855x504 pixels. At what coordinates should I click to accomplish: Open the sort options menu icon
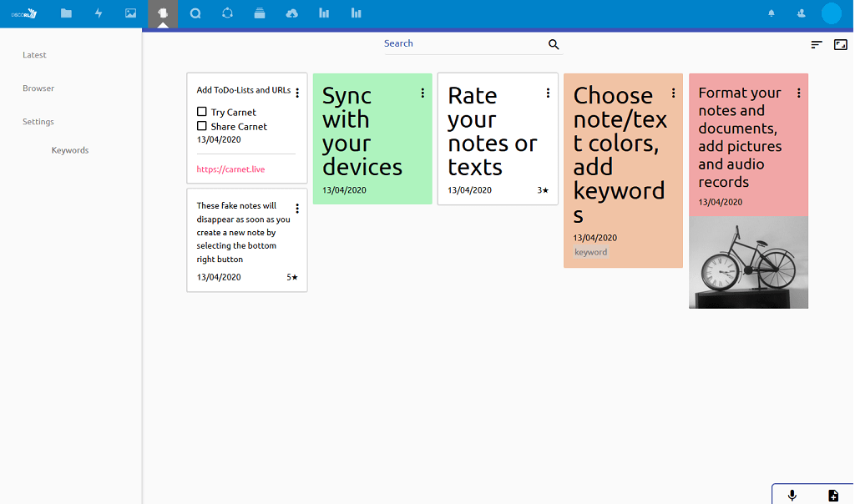click(817, 44)
